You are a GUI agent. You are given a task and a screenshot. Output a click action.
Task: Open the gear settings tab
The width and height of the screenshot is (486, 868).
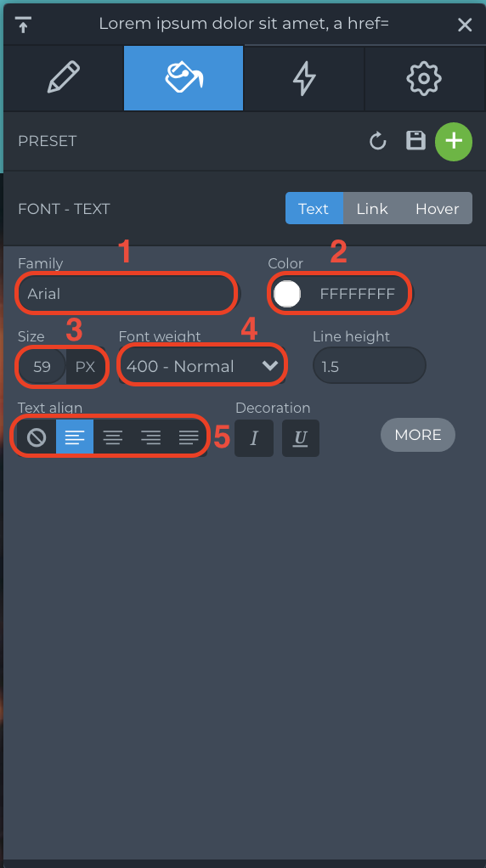[x=424, y=78]
